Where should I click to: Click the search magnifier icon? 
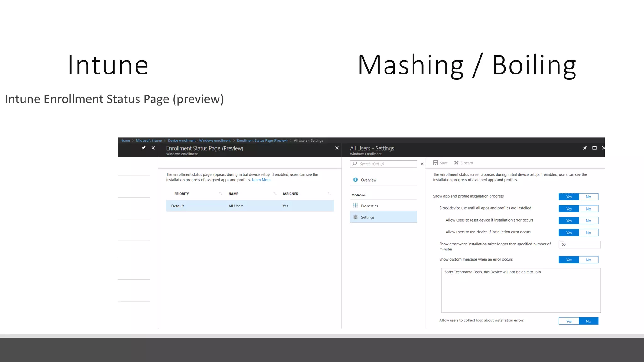click(x=355, y=164)
